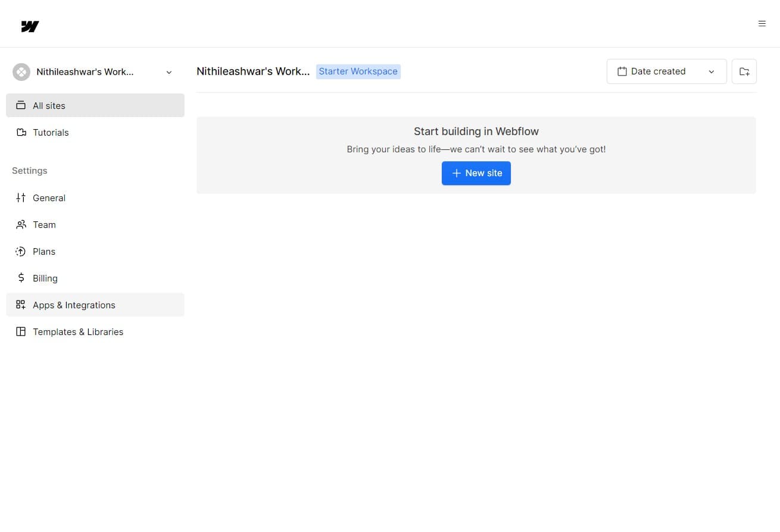Screen dimensions: 780x532
Task: Click the Apps & Integrations grid icon
Action: click(x=20, y=305)
